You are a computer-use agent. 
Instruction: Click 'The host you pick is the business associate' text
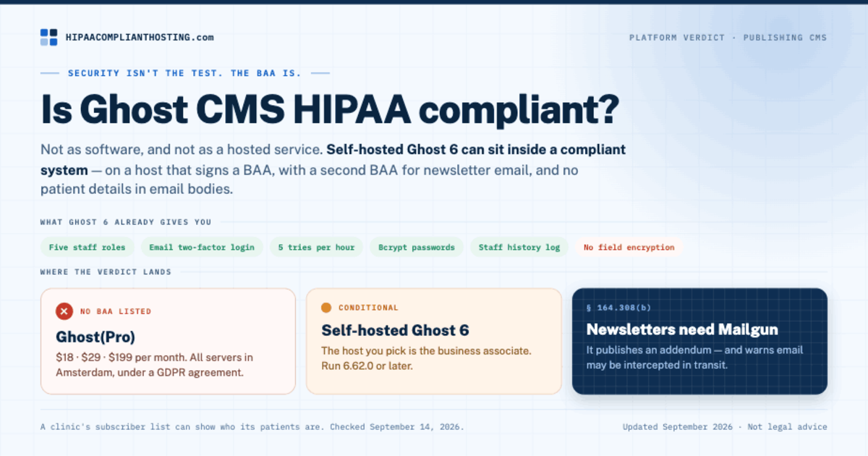click(426, 351)
